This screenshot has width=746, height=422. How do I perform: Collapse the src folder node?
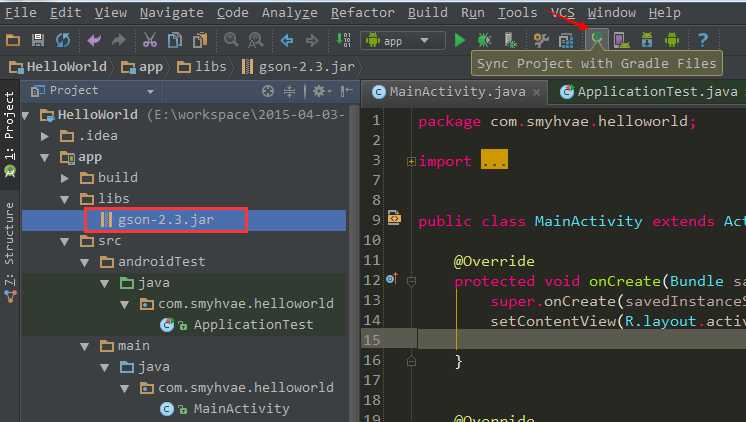65,242
